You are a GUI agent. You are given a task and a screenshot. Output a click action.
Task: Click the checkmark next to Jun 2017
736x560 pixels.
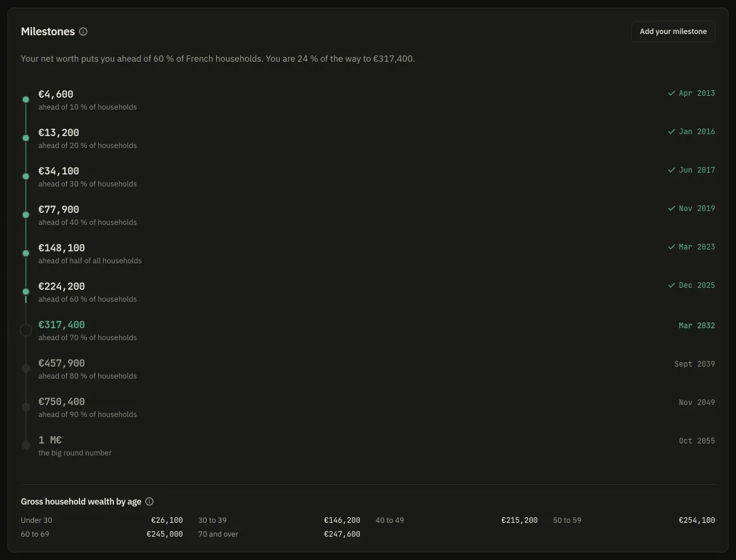point(671,170)
